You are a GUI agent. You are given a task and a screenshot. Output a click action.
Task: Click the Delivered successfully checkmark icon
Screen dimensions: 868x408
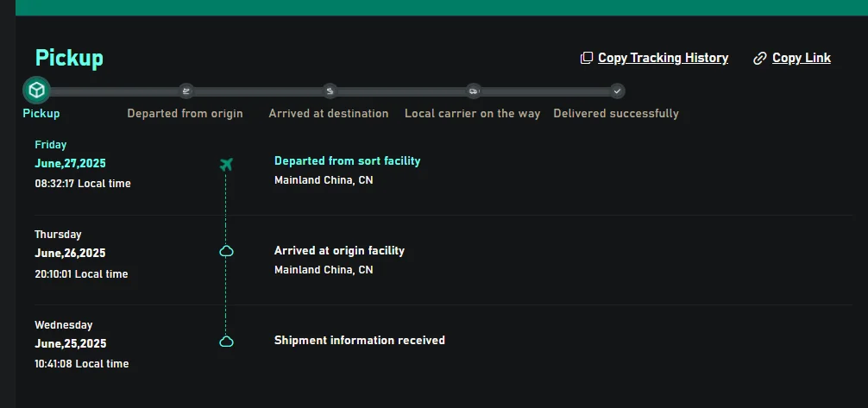(617, 91)
